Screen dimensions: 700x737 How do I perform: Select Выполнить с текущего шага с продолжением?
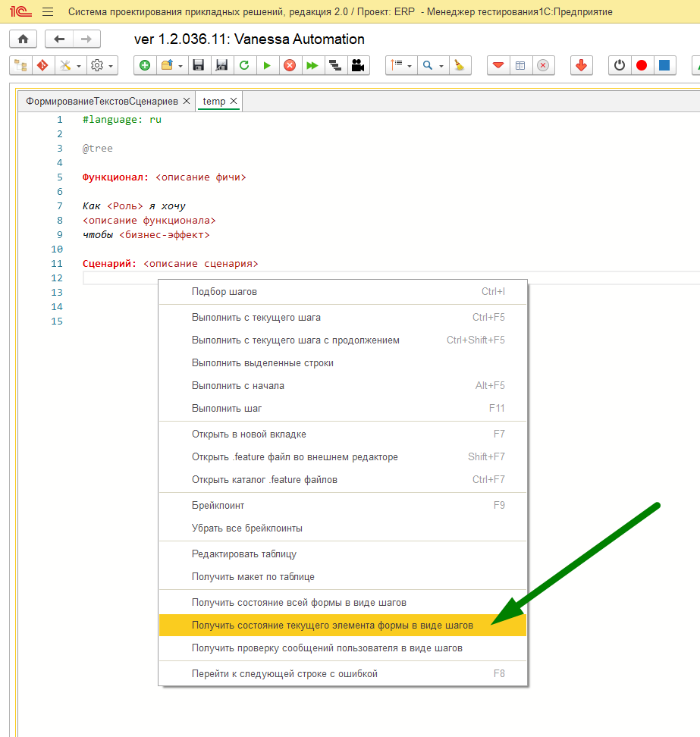(343, 340)
